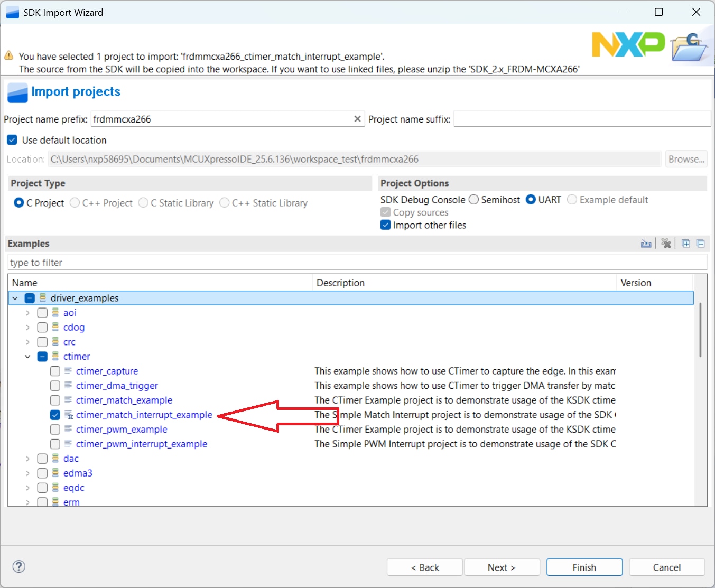715x588 pixels.
Task: Click the clear example selection (X) icon above the list
Action: (x=666, y=243)
